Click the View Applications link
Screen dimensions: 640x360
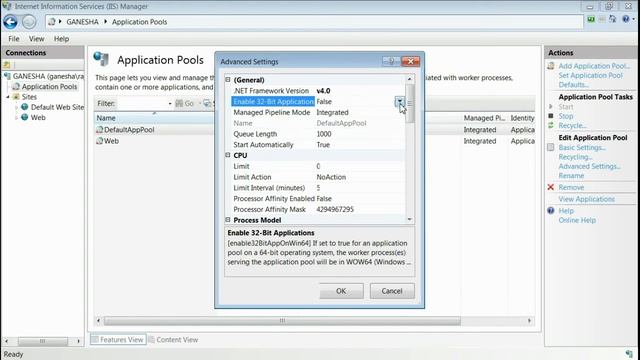tap(587, 199)
